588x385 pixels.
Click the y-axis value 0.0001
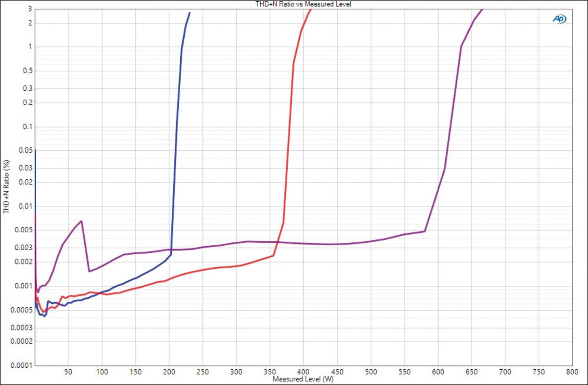tap(22, 365)
